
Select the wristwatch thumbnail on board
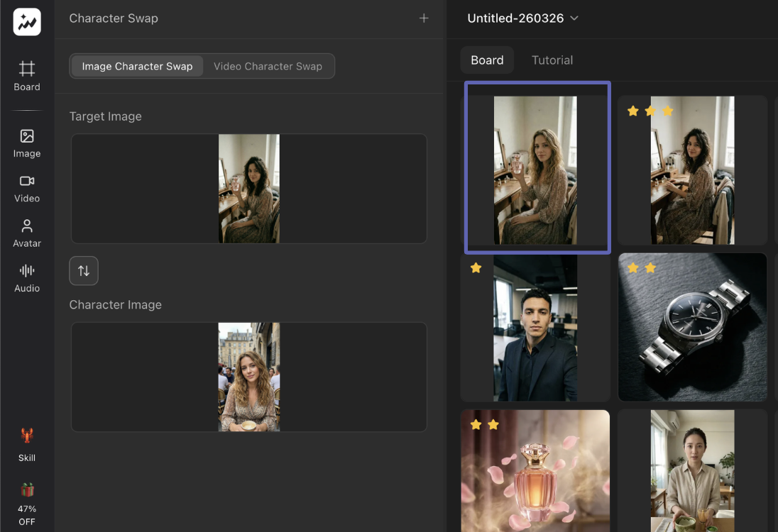click(692, 327)
